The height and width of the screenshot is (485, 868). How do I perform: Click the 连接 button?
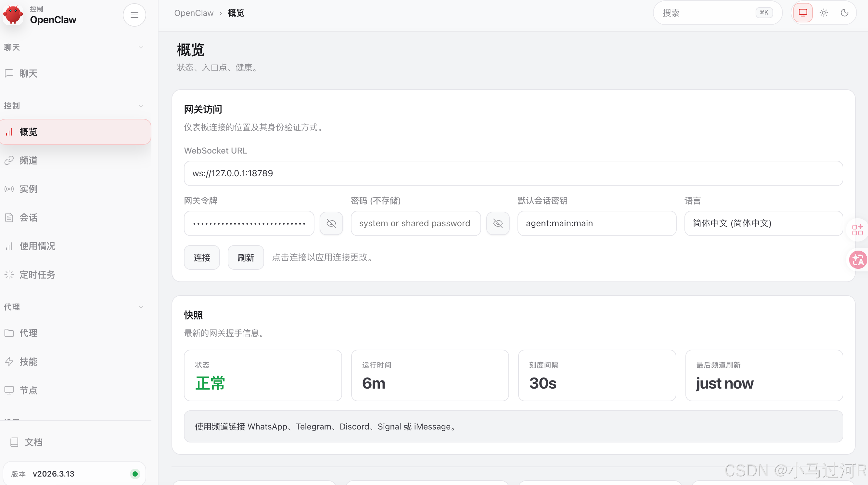click(201, 257)
